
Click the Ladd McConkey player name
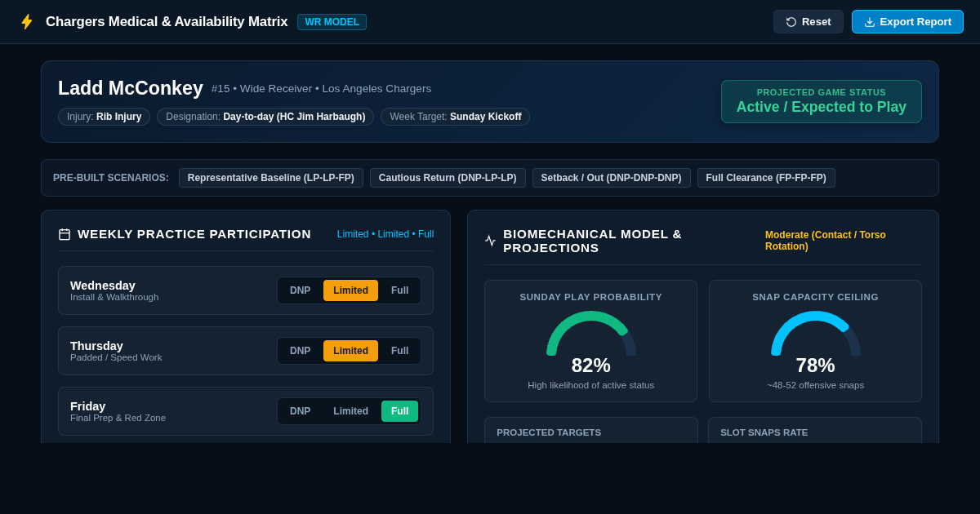click(x=131, y=88)
